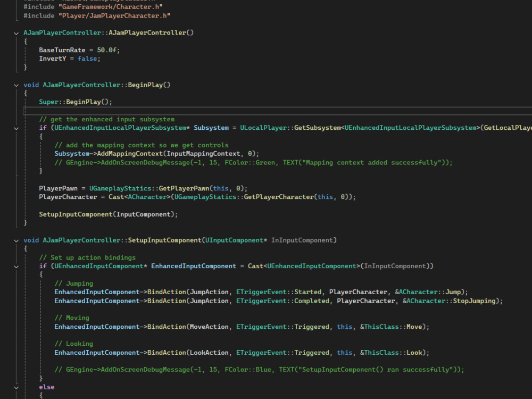
Task: Click SetupInputComponent(InputComponent) call in BeginPlay
Action: [x=108, y=214]
